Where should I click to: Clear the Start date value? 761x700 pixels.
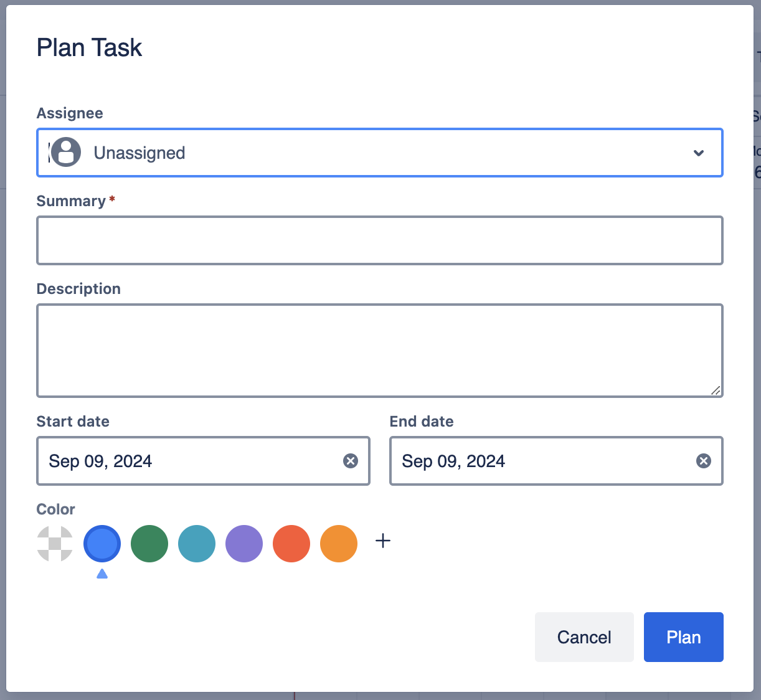click(351, 461)
